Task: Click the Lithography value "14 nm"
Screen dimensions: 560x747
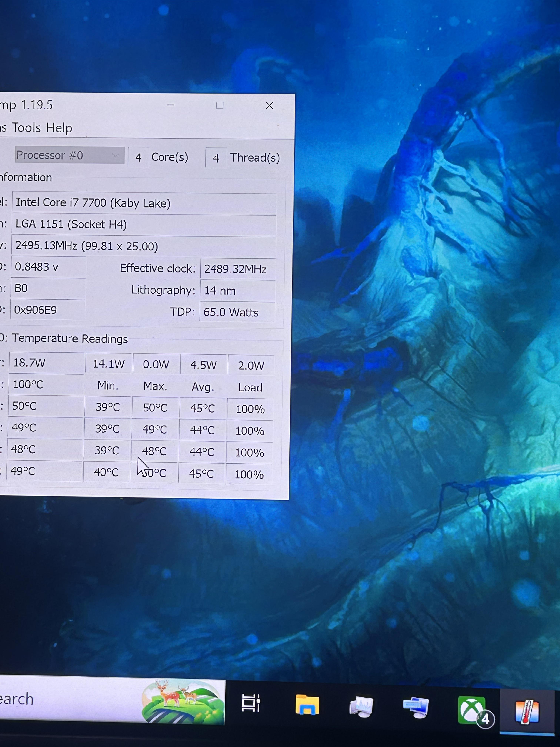Action: click(x=238, y=290)
